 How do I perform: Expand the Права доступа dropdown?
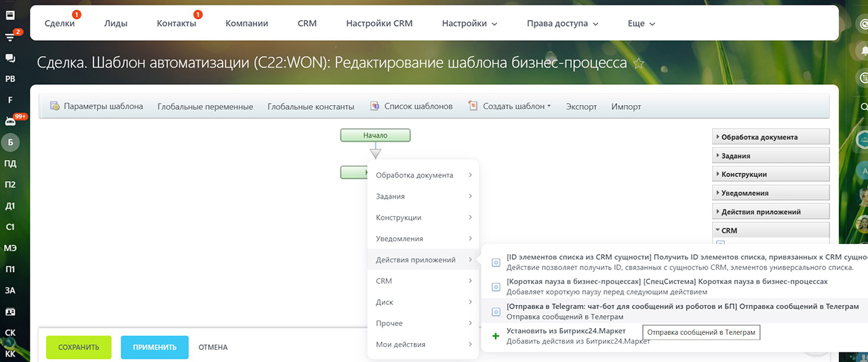tap(562, 23)
